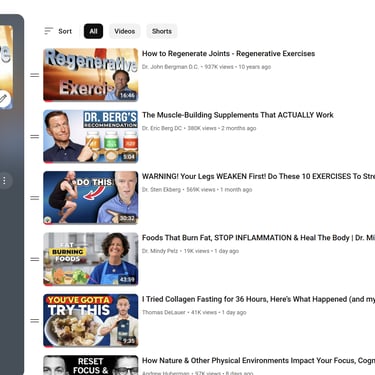Open playlist more options three-dot menu
This screenshot has height=375, width=375.
pos(4,181)
